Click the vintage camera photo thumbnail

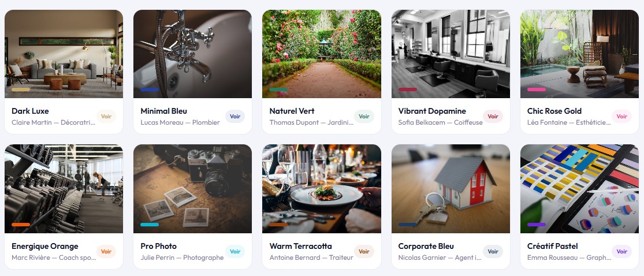point(193,189)
